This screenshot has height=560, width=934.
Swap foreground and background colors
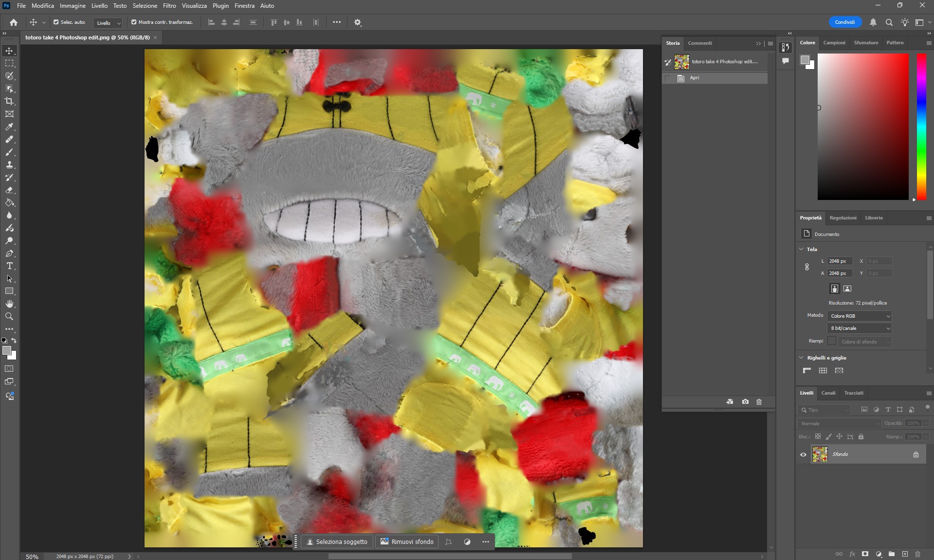pos(14,341)
